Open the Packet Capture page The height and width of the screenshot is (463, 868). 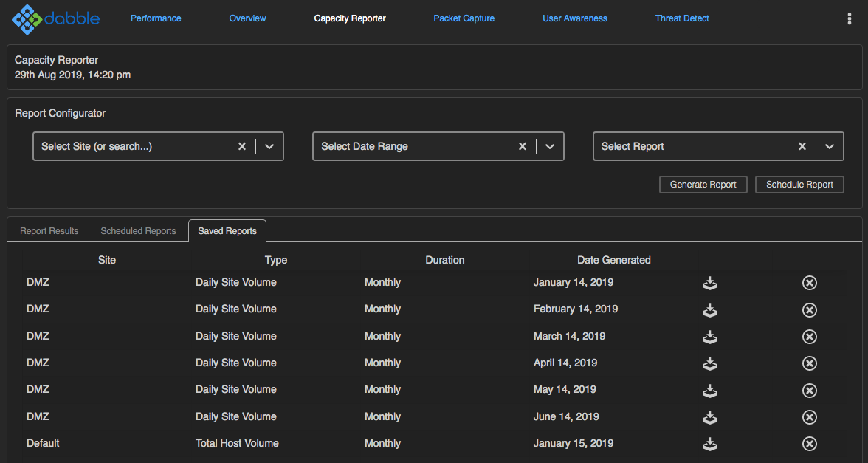(464, 18)
